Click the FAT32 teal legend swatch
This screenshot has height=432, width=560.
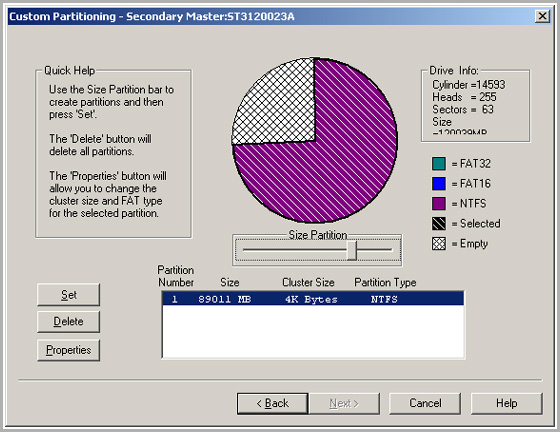pos(439,164)
